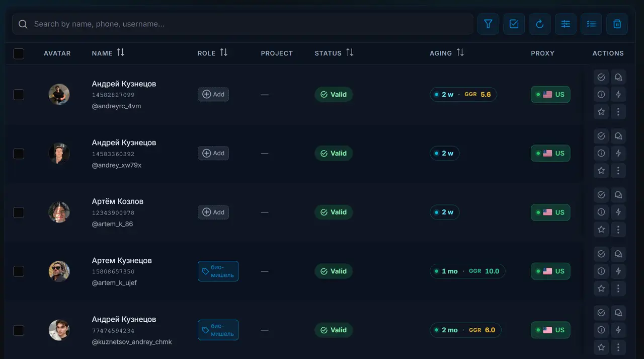
Task: Sort the table by NAME column
Action: point(120,52)
